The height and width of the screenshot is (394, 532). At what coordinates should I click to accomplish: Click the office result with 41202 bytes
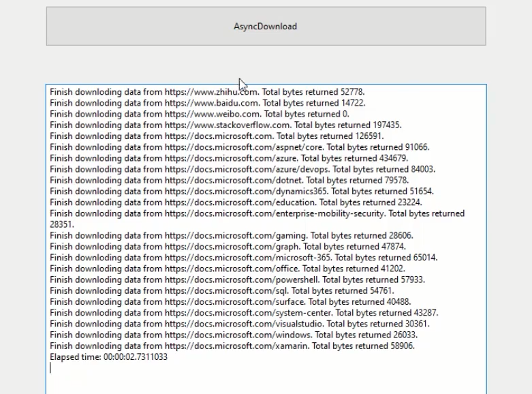(228, 269)
